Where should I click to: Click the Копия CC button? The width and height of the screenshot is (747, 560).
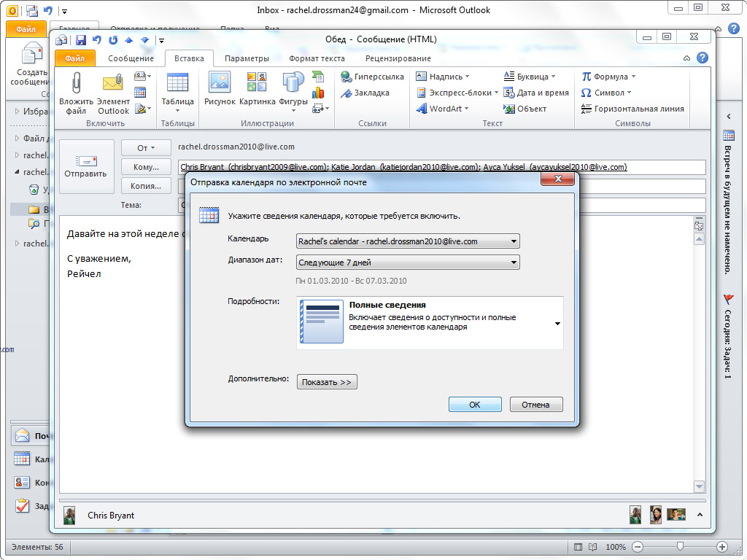(146, 186)
